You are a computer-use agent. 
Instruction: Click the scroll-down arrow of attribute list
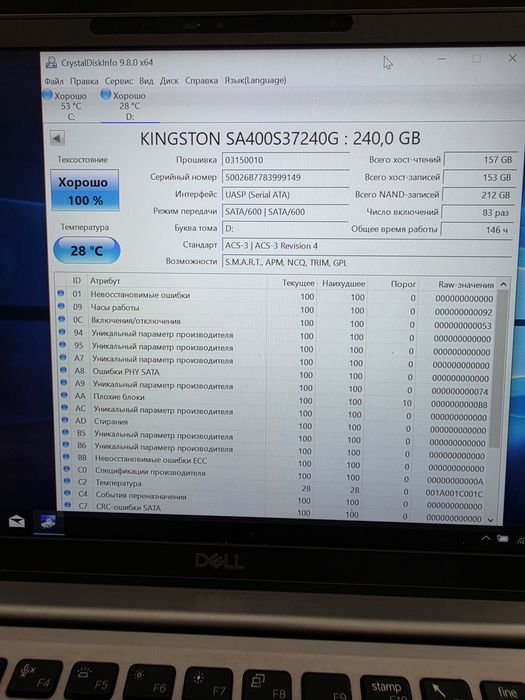point(492,520)
